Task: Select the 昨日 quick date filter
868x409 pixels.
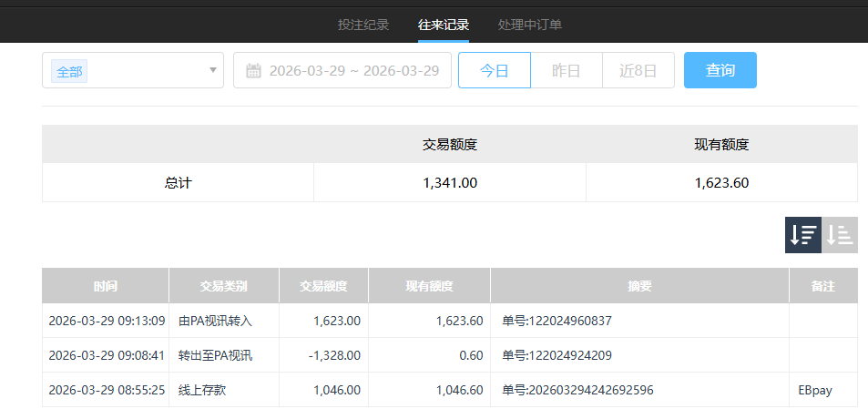Action: [567, 70]
